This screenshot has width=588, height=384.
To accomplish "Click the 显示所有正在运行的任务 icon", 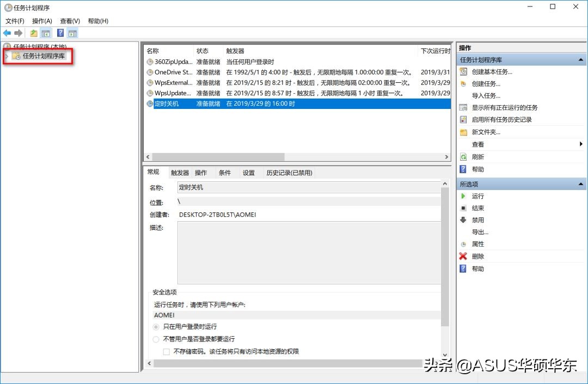I will click(463, 108).
